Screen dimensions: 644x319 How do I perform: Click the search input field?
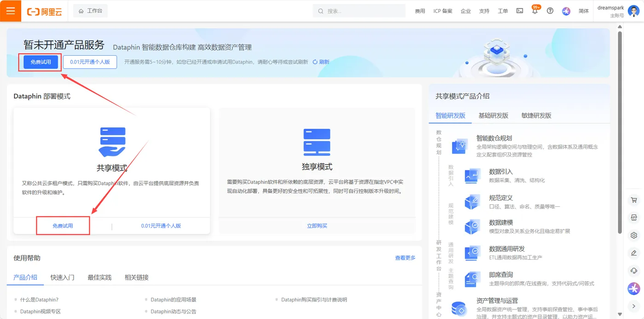coord(360,11)
